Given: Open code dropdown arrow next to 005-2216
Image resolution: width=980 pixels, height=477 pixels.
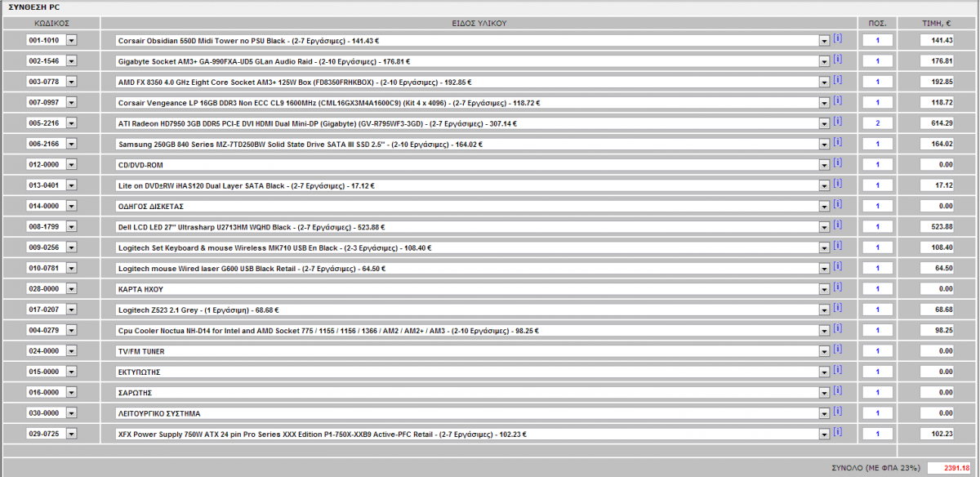Looking at the screenshot, I should 71,123.
